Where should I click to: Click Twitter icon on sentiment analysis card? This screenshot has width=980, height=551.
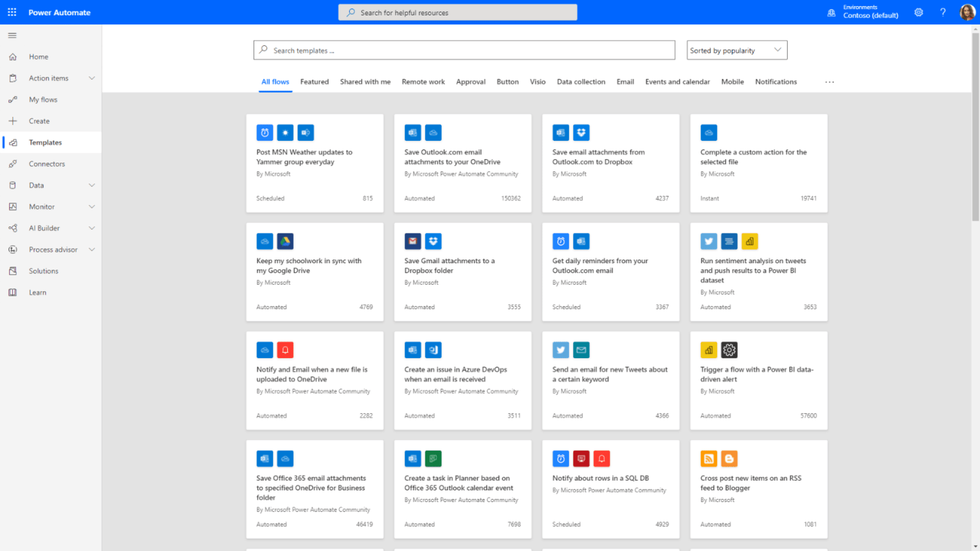[x=709, y=241]
